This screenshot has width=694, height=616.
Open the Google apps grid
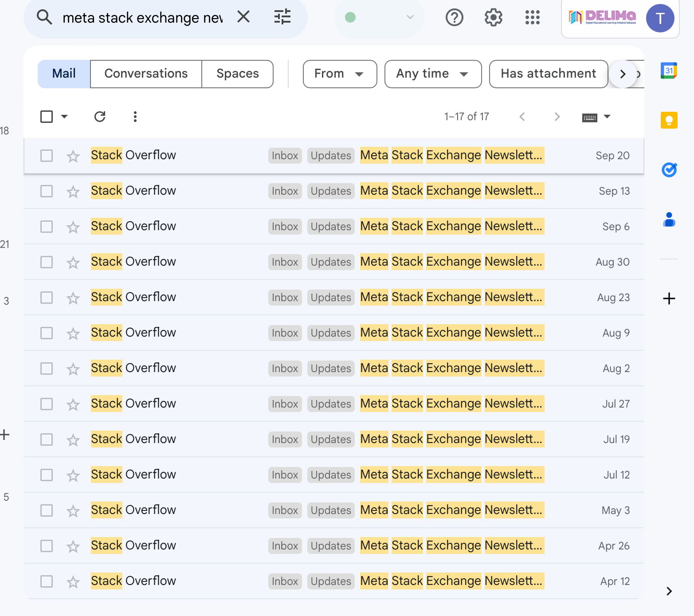click(532, 17)
